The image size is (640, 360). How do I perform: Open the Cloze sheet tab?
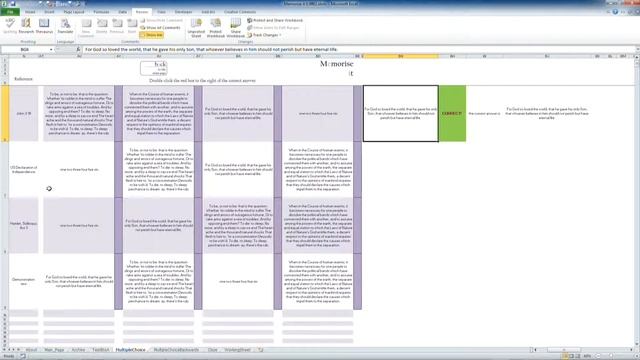(x=212, y=350)
